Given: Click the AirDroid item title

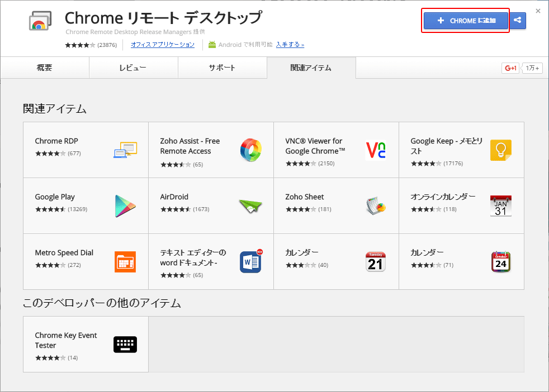Looking at the screenshot, I should point(174,197).
